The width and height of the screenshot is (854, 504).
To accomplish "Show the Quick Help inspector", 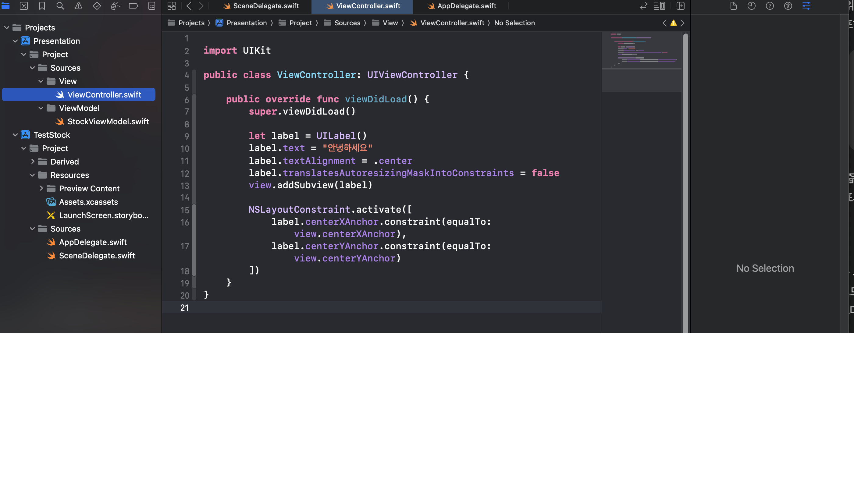I will coord(770,6).
